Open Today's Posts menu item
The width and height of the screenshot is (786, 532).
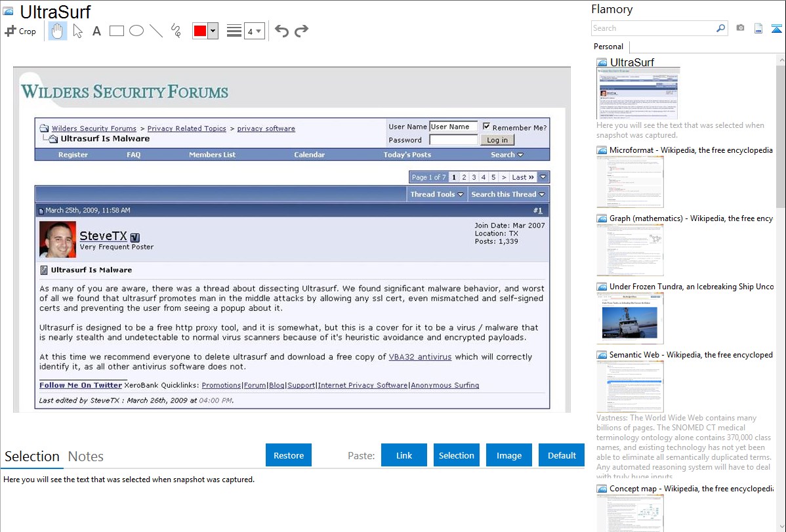pyautogui.click(x=407, y=154)
